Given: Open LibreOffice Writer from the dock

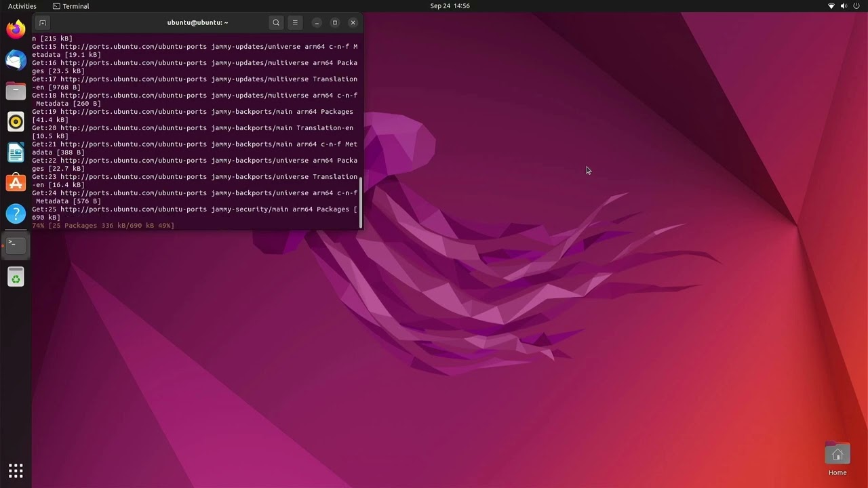Looking at the screenshot, I should (x=16, y=152).
